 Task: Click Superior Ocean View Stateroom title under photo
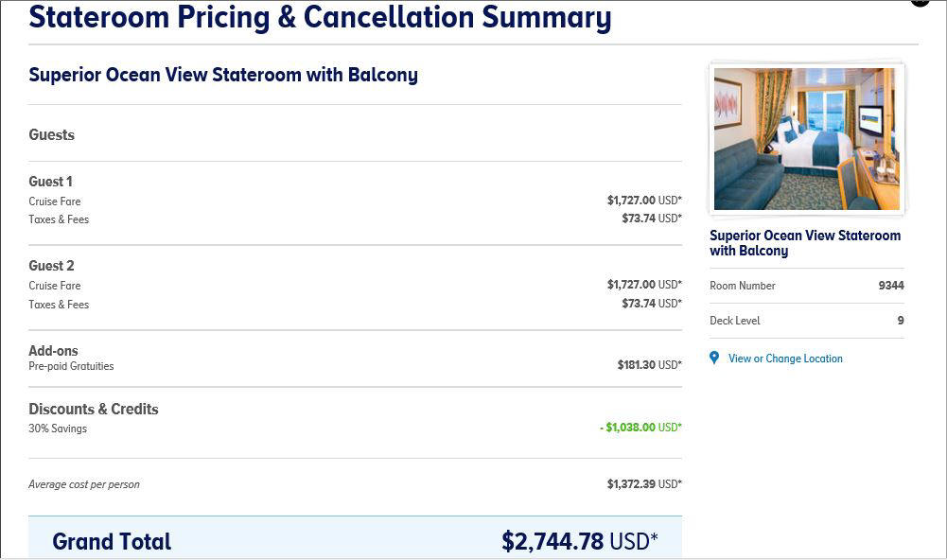805,243
